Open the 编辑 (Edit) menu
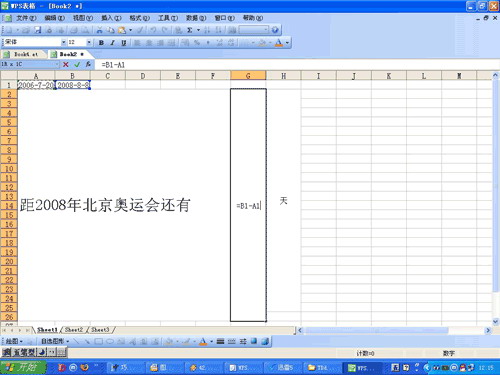The width and height of the screenshot is (500, 375). (54, 18)
